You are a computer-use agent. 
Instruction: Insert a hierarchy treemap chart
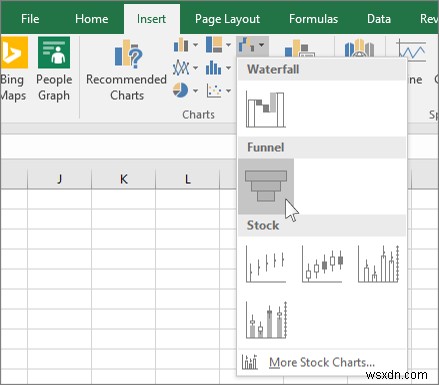pos(214,45)
